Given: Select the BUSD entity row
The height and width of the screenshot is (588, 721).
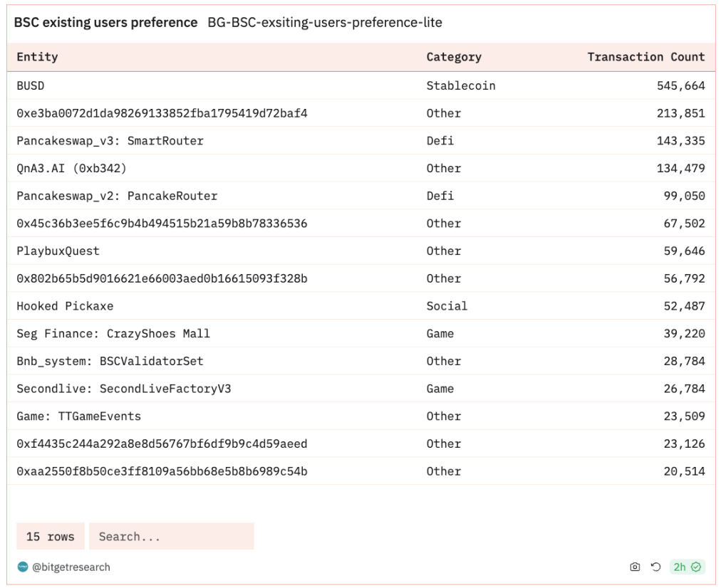Looking at the screenshot, I should (361, 85).
